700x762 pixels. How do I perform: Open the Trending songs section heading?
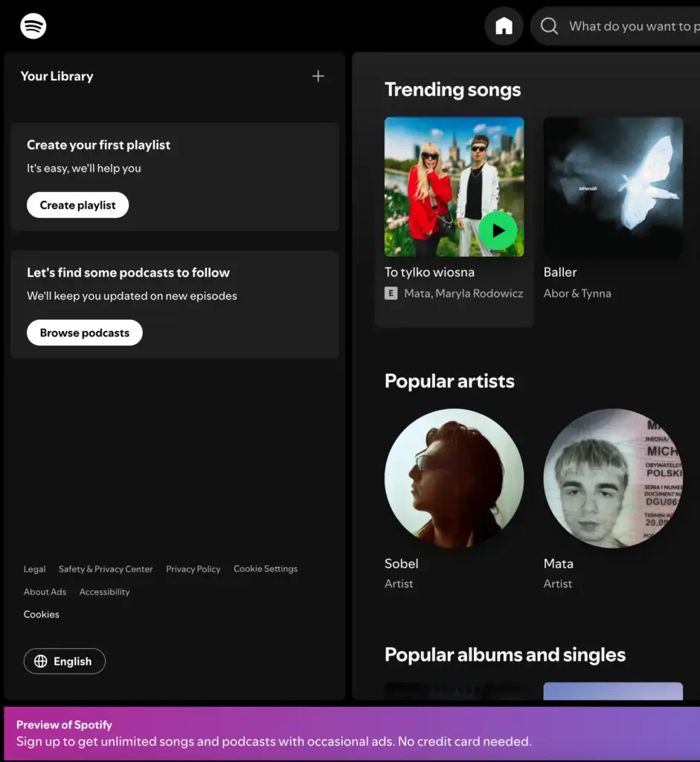pyautogui.click(x=453, y=90)
